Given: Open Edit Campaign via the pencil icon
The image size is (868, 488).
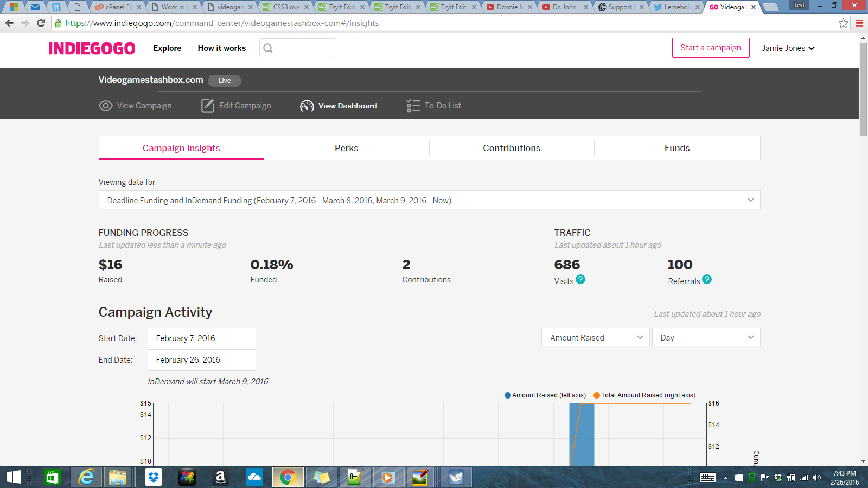Looking at the screenshot, I should pyautogui.click(x=208, y=106).
